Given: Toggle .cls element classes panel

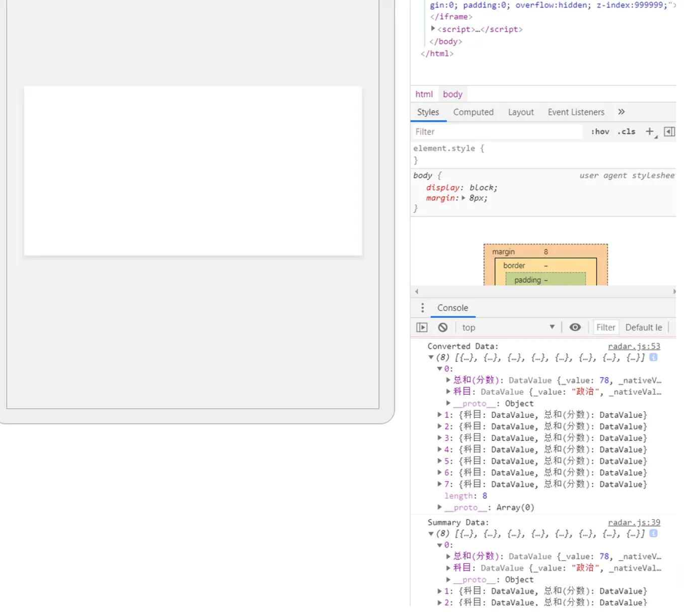Looking at the screenshot, I should tap(627, 131).
